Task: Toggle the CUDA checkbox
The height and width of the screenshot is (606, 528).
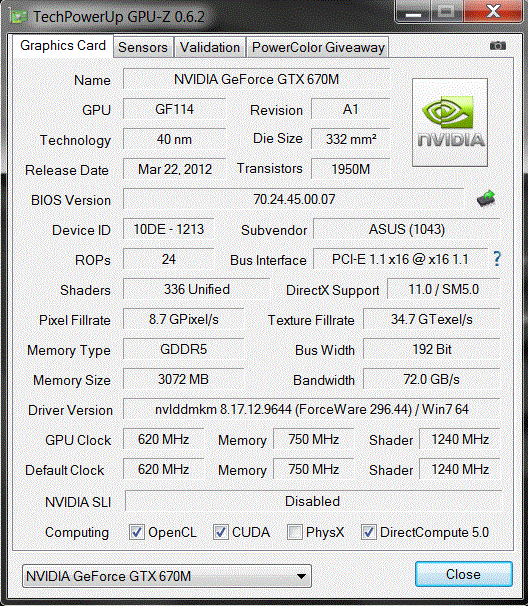Action: [220, 532]
